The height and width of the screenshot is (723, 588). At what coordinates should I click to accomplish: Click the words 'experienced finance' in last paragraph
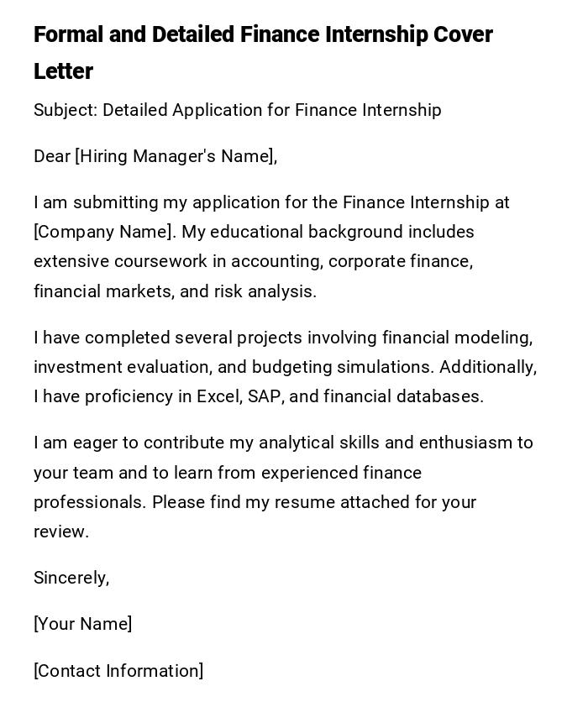(341, 473)
